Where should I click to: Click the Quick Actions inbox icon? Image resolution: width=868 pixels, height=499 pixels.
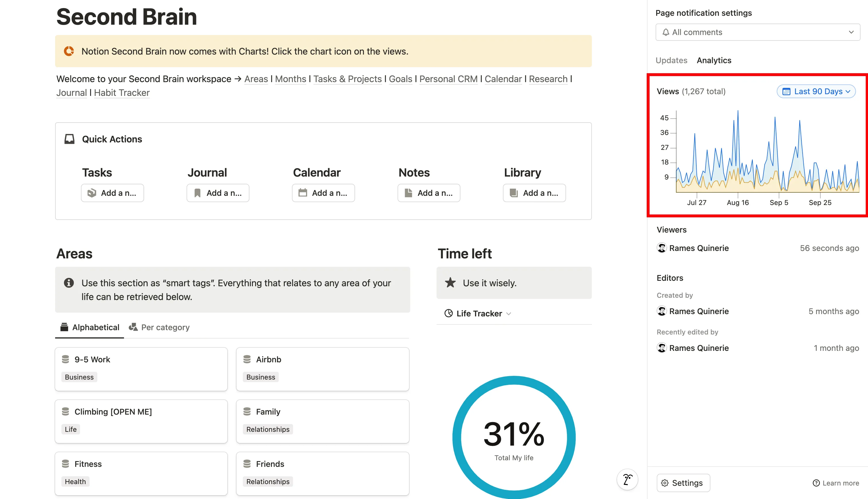tap(69, 139)
